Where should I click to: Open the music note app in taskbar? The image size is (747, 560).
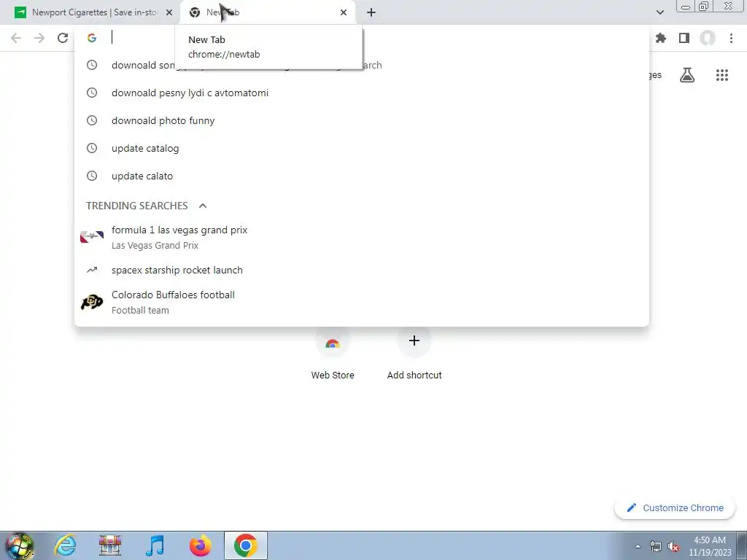[155, 545]
